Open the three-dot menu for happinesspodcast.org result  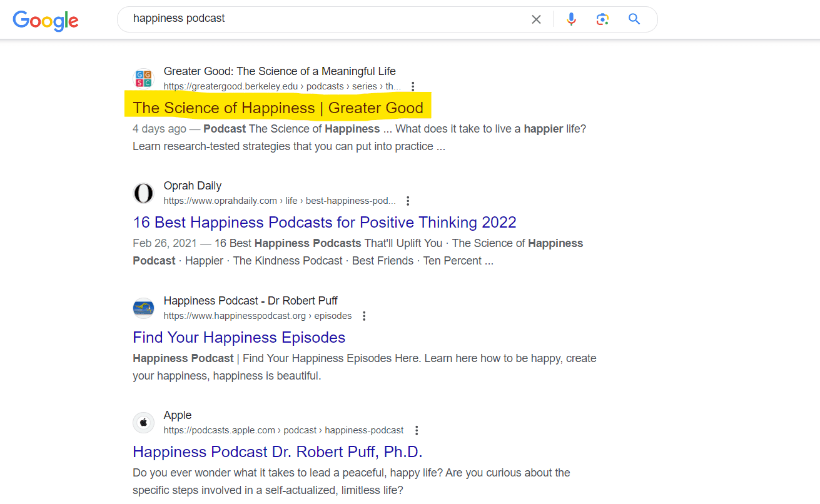pyautogui.click(x=364, y=316)
